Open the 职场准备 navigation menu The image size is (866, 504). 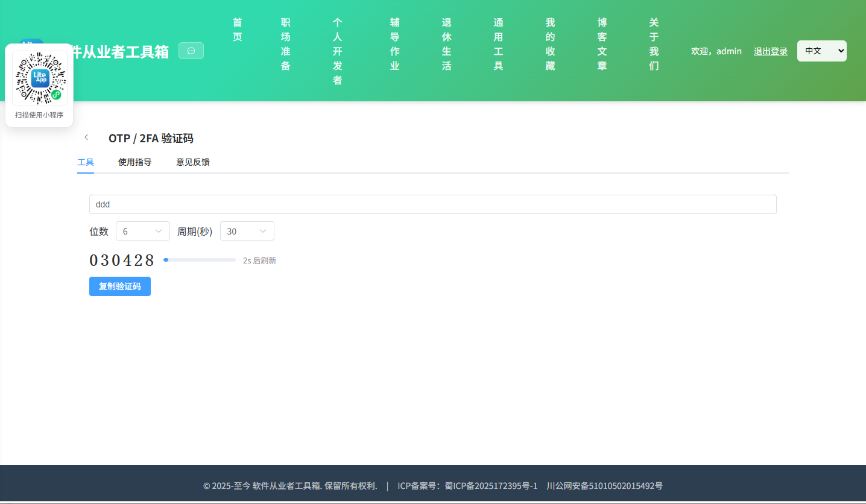(x=286, y=44)
